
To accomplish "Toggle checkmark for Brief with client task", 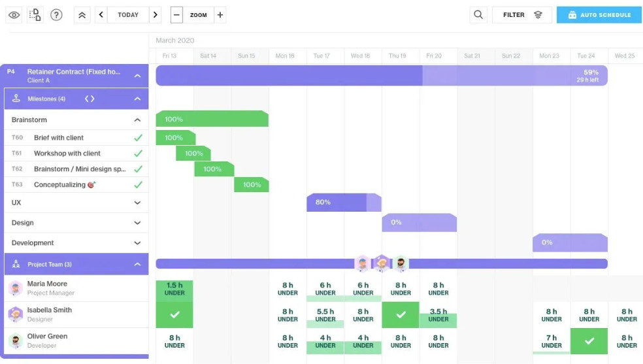I will [138, 138].
